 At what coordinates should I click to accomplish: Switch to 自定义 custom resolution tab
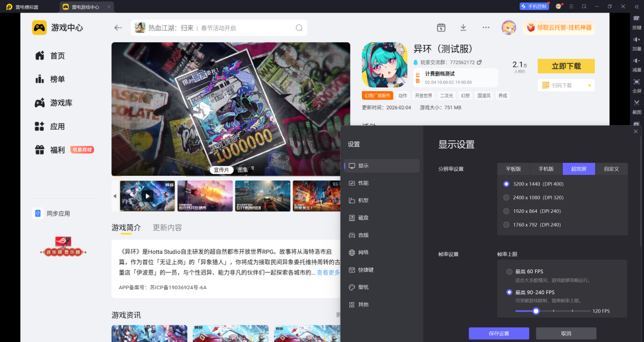[611, 169]
